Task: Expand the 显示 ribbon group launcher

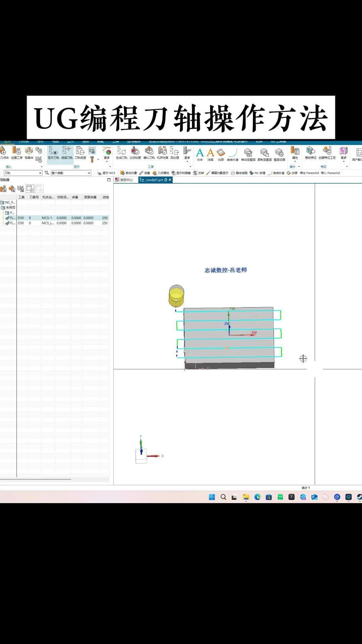Action: tap(110, 167)
